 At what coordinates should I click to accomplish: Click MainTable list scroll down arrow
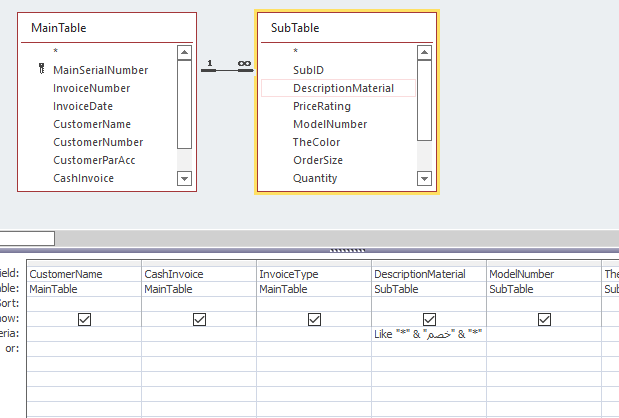(x=184, y=178)
